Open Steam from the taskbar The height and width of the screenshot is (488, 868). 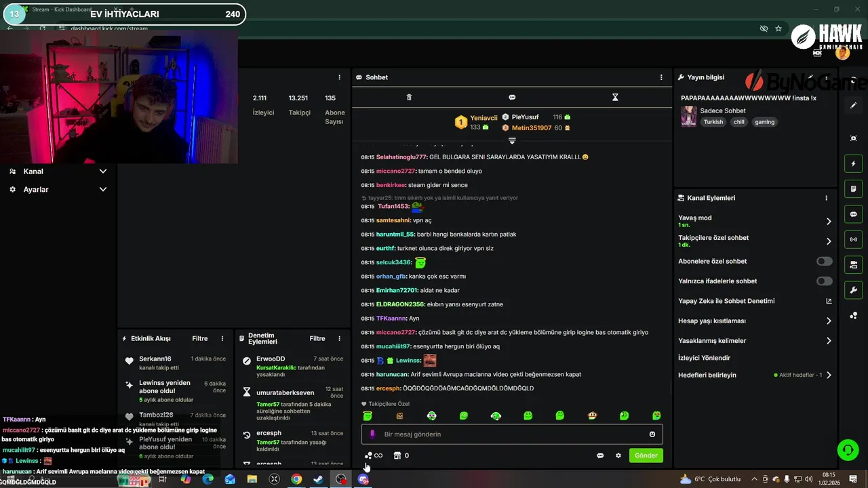click(318, 479)
